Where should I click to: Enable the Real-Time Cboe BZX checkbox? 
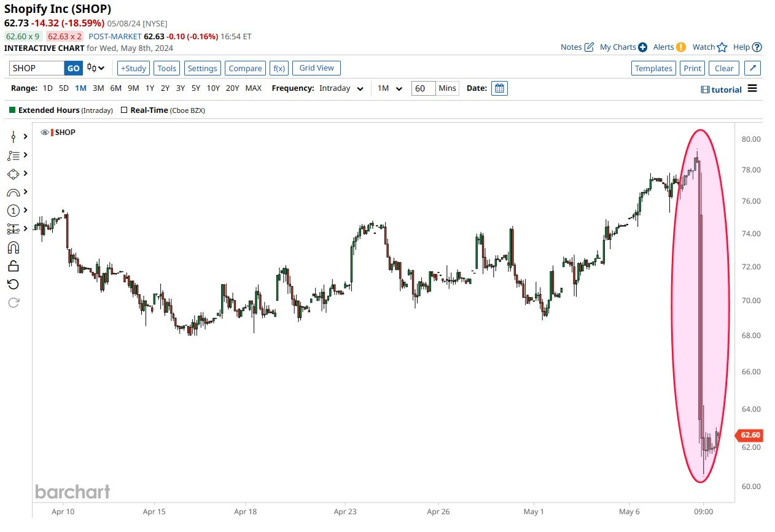(x=124, y=110)
